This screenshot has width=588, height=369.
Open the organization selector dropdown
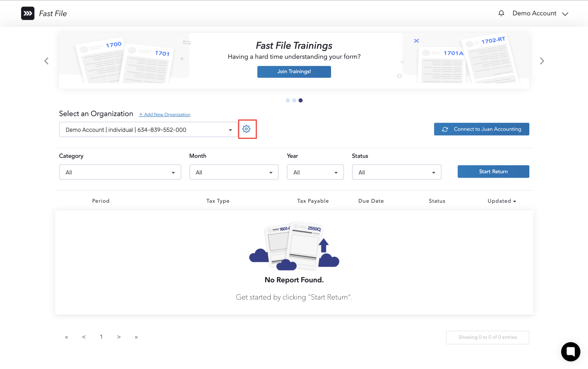[148, 130]
